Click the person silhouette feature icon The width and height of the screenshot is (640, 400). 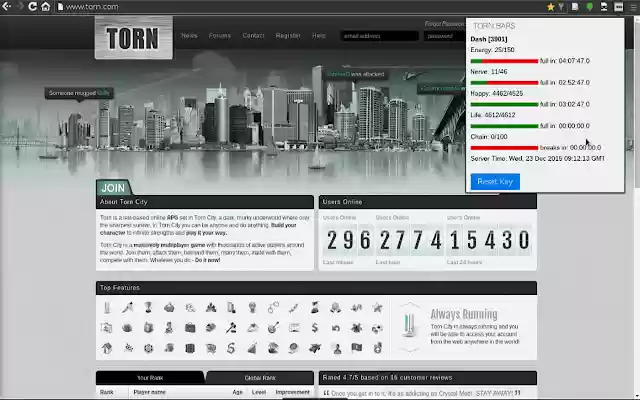pyautogui.click(x=337, y=349)
